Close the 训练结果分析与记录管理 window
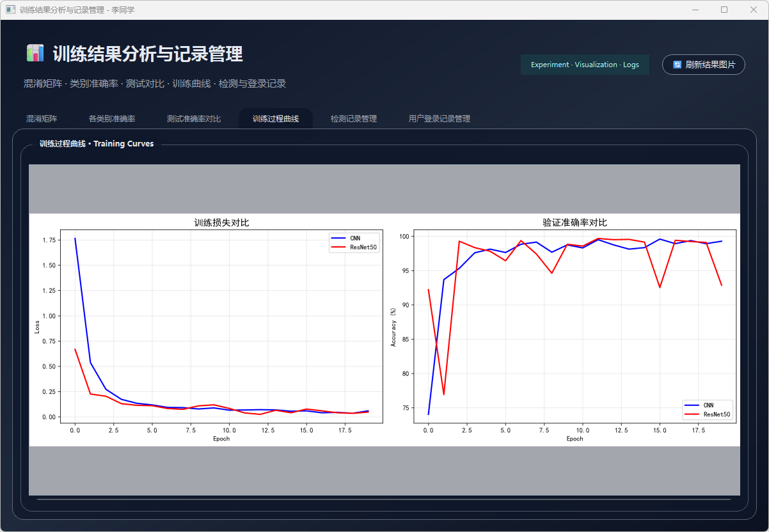 click(753, 10)
